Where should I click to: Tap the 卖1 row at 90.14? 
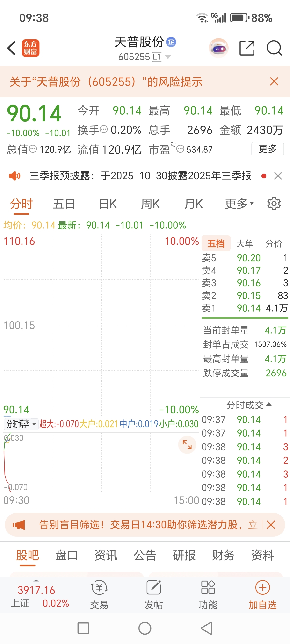245,308
